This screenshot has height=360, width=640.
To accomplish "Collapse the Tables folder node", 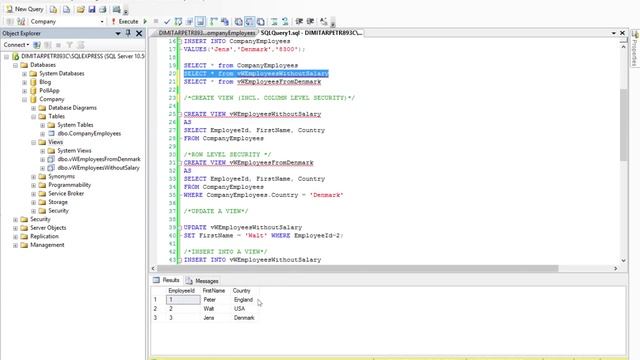I will coord(33,116).
